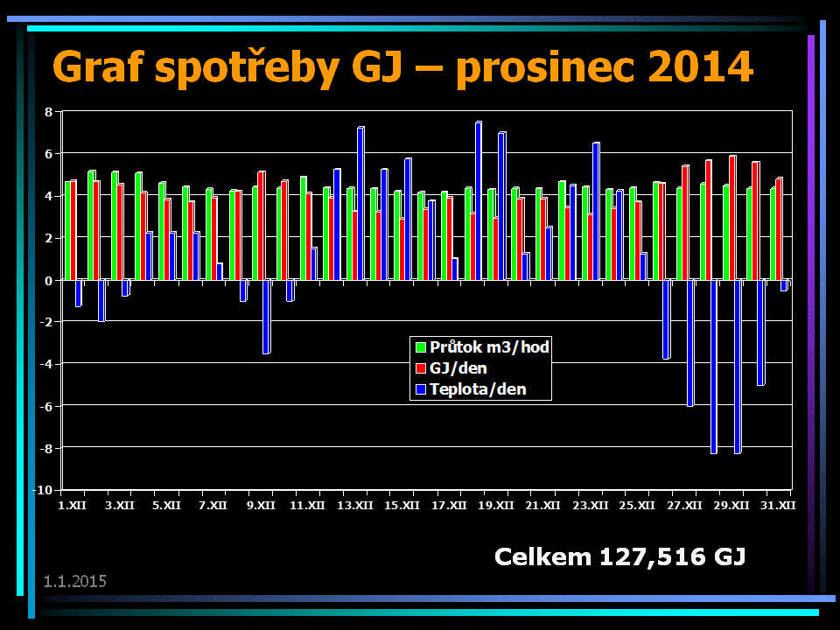This screenshot has height=630, width=840.
Task: Click the blue bar above the 13.XII label
Action: [360, 204]
